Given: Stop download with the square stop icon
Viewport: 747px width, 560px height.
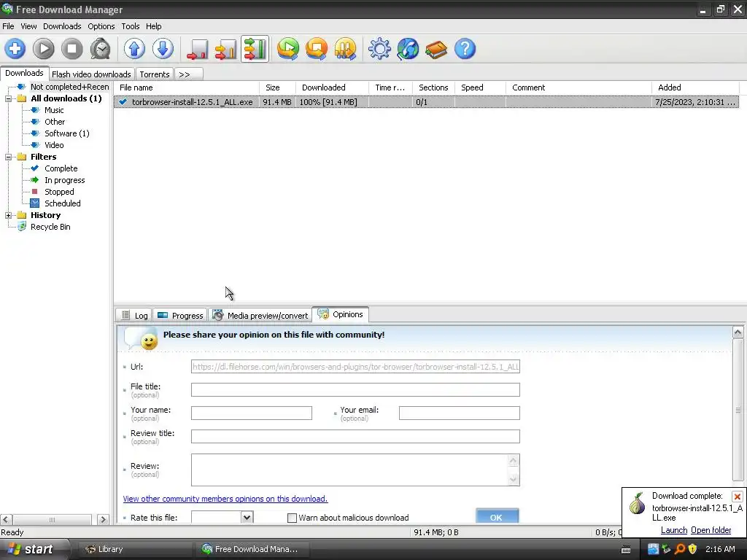Looking at the screenshot, I should (x=72, y=49).
